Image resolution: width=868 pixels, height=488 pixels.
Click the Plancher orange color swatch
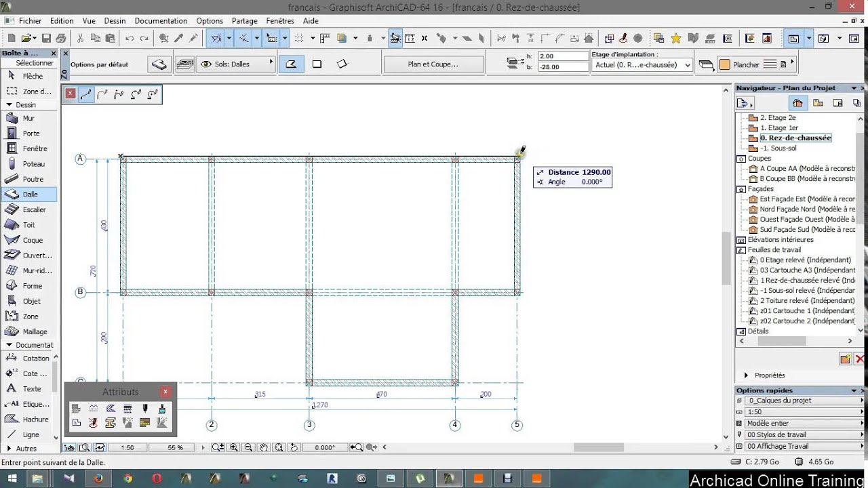pos(725,65)
